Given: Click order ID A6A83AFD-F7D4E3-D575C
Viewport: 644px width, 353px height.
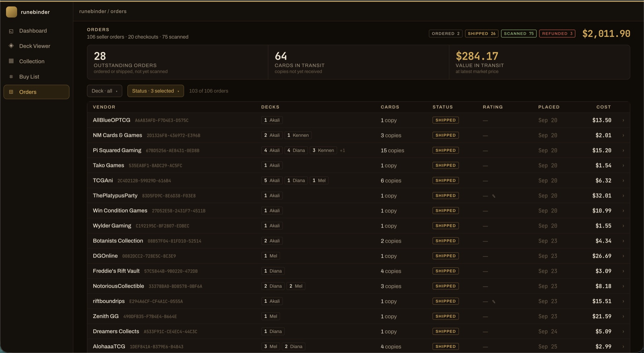Looking at the screenshot, I should (162, 121).
